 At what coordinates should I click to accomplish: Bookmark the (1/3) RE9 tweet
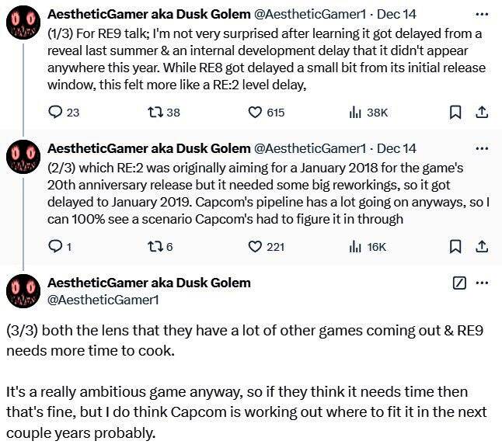(x=456, y=113)
